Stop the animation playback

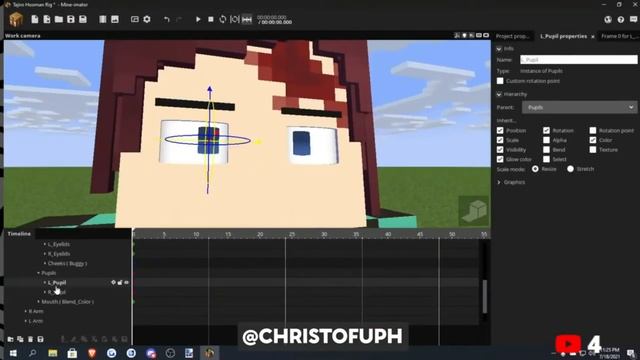pos(211,19)
